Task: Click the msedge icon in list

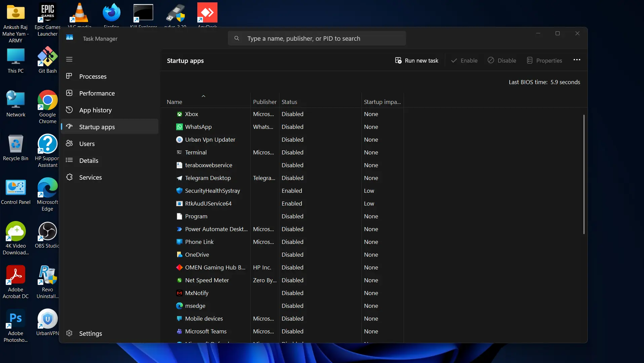Action: 179,306
